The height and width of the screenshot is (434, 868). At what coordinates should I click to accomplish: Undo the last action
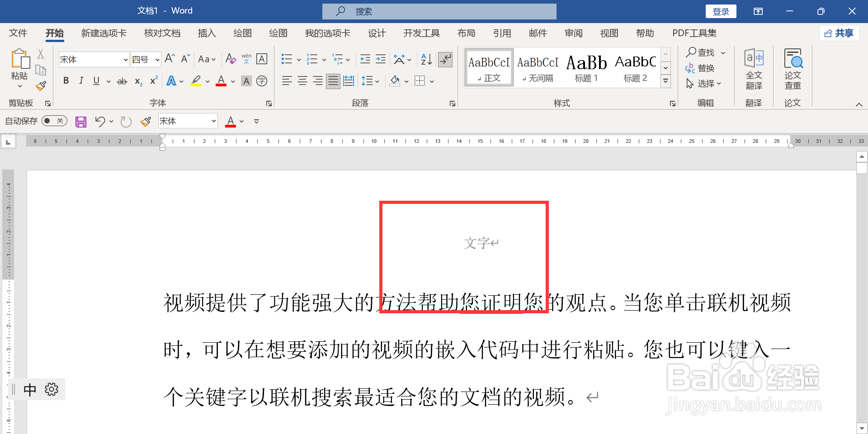100,121
